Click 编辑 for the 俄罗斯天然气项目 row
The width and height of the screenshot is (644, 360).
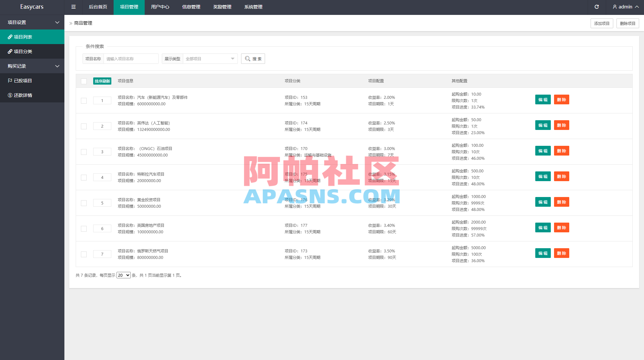pos(543,253)
